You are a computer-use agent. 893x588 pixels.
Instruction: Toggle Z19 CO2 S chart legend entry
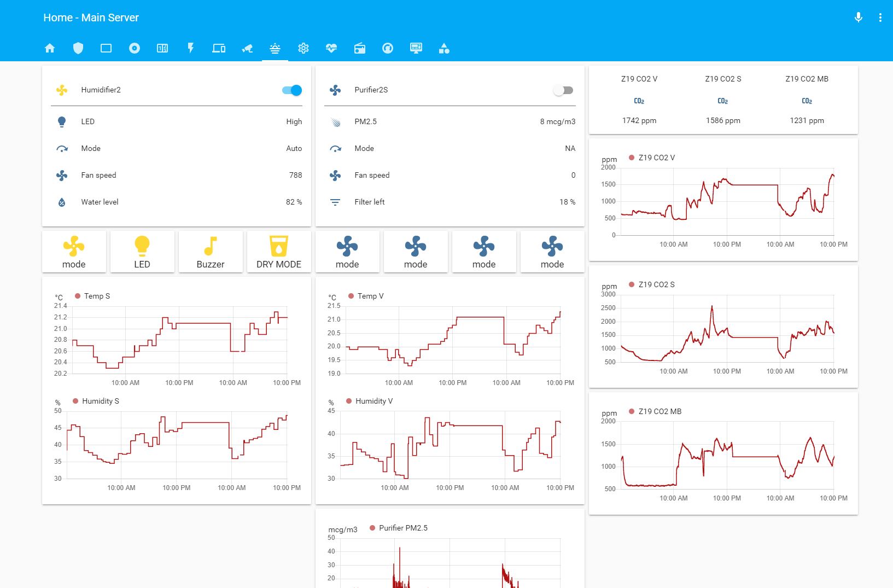pyautogui.click(x=652, y=284)
